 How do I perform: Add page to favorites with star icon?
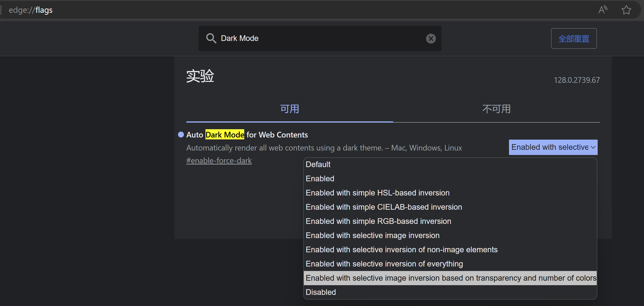[x=626, y=10]
